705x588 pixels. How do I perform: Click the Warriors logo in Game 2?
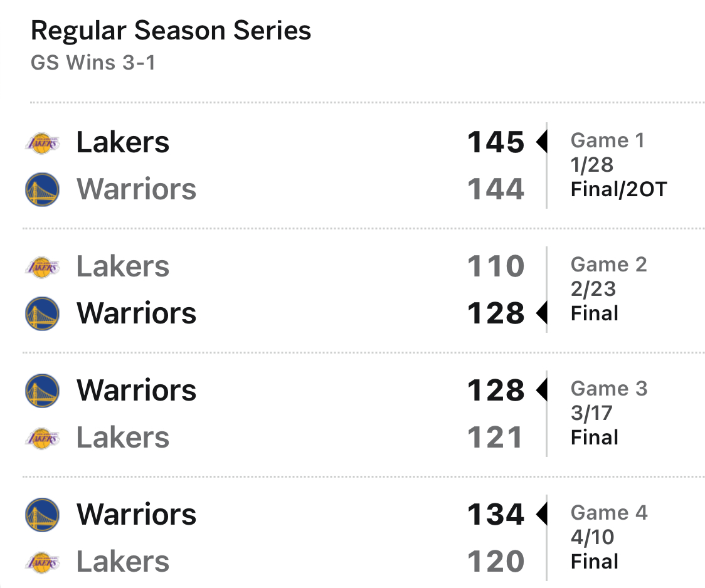42,313
